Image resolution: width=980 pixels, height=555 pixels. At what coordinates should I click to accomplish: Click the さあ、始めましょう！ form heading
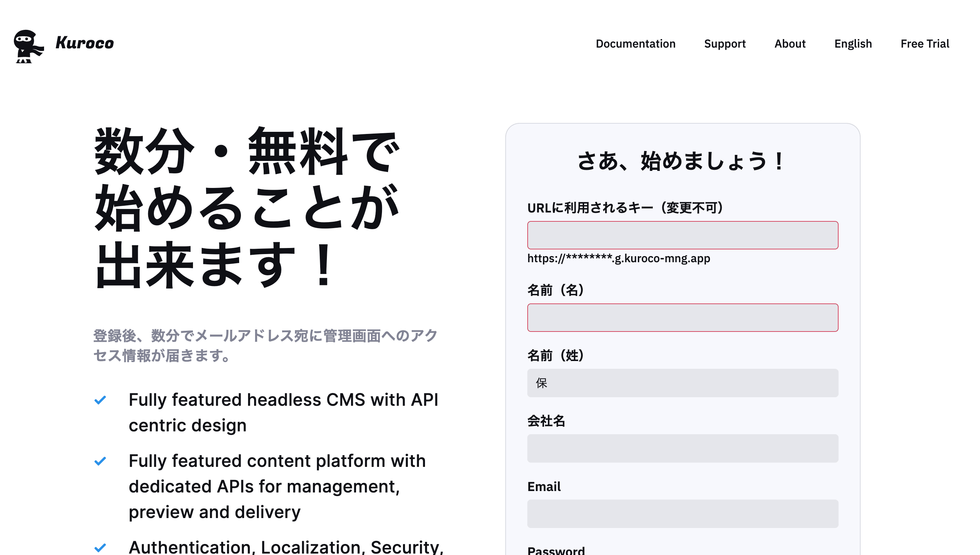click(682, 161)
